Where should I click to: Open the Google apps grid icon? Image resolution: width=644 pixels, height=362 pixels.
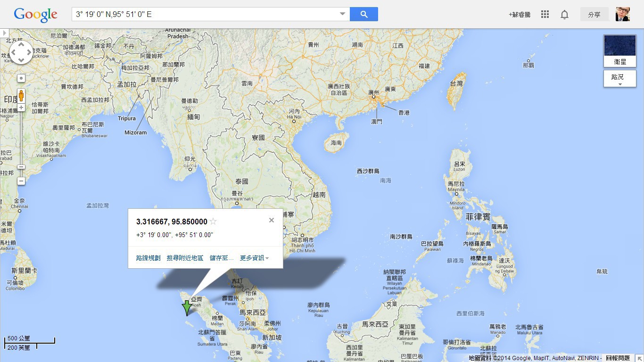(545, 15)
